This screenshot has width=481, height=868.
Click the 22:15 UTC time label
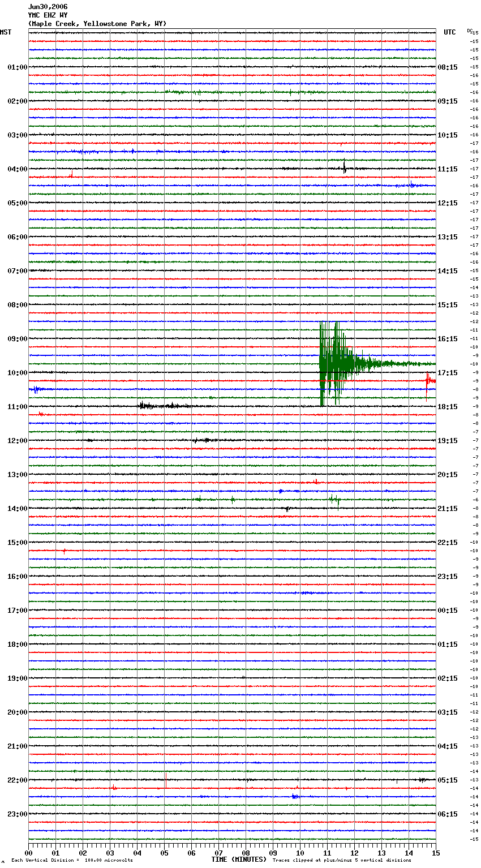448,543
